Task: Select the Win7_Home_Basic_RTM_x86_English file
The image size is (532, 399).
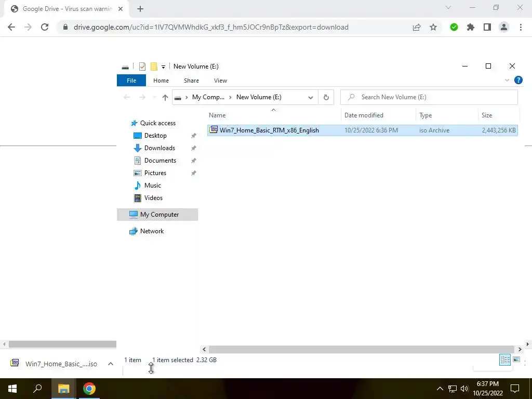Action: (362, 130)
